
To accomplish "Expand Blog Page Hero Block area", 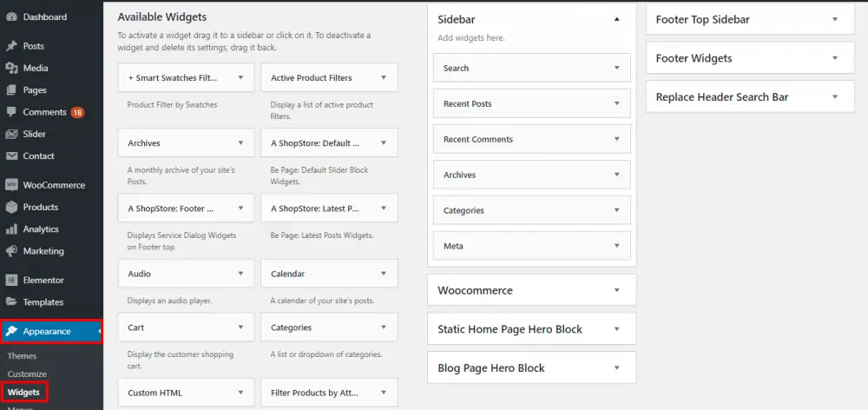I will pyautogui.click(x=616, y=368).
